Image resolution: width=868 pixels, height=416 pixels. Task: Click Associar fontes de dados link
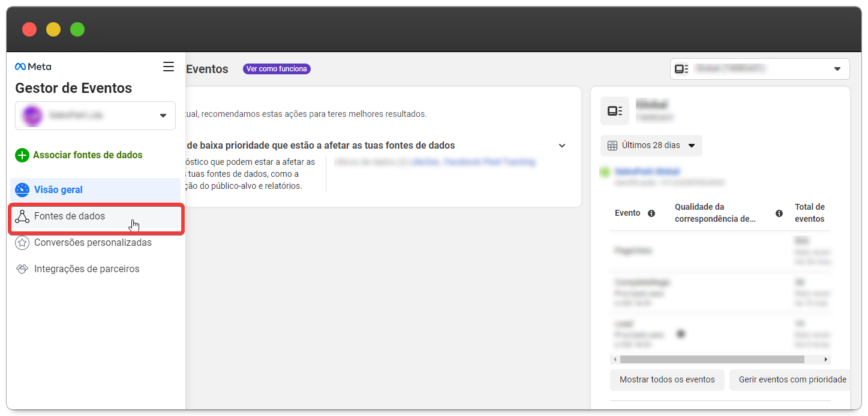pyautogui.click(x=88, y=155)
